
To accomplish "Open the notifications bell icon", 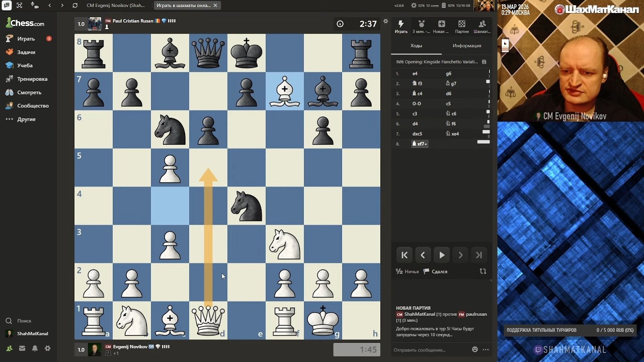I will 35,348.
